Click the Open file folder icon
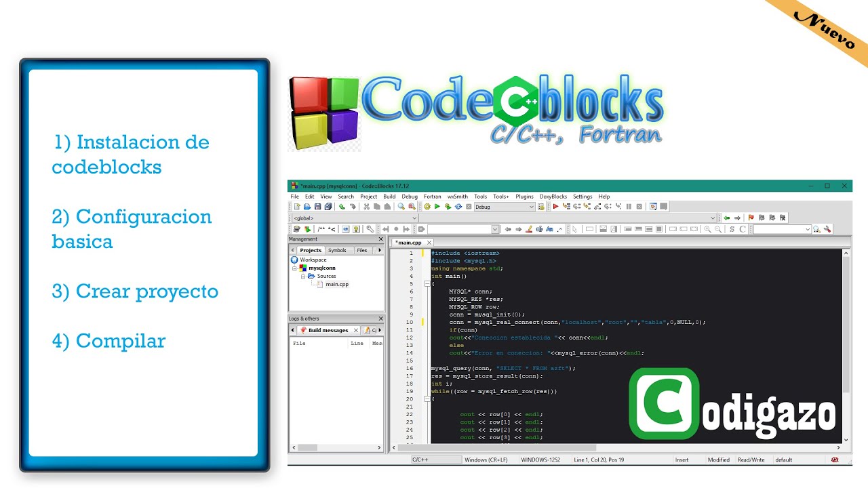This screenshot has width=868, height=488. coord(307,207)
